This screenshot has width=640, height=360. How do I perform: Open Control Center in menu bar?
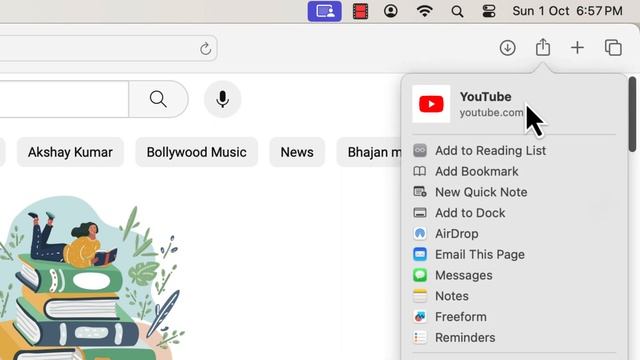coord(489,11)
